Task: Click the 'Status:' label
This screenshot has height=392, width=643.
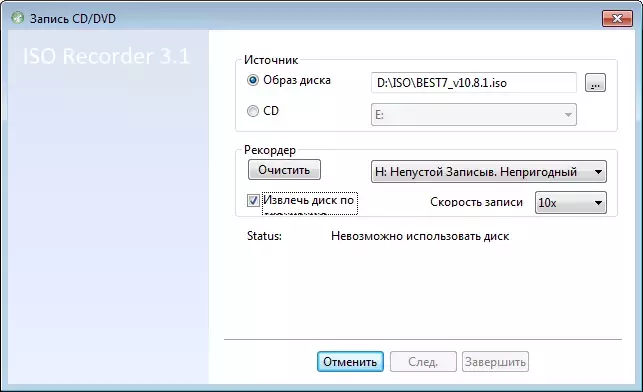Action: coord(264,236)
